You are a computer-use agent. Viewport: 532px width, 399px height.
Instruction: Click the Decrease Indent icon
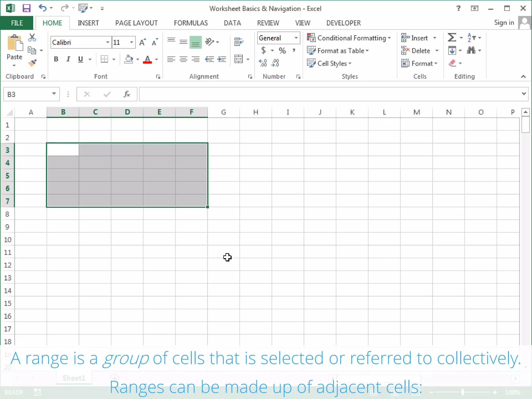209,59
